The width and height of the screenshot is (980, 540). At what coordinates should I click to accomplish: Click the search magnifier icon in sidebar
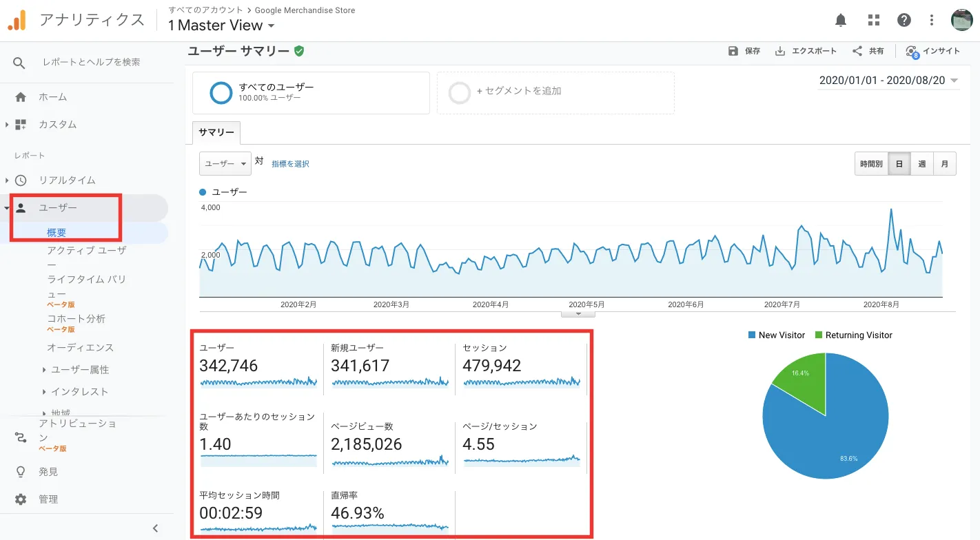point(19,63)
